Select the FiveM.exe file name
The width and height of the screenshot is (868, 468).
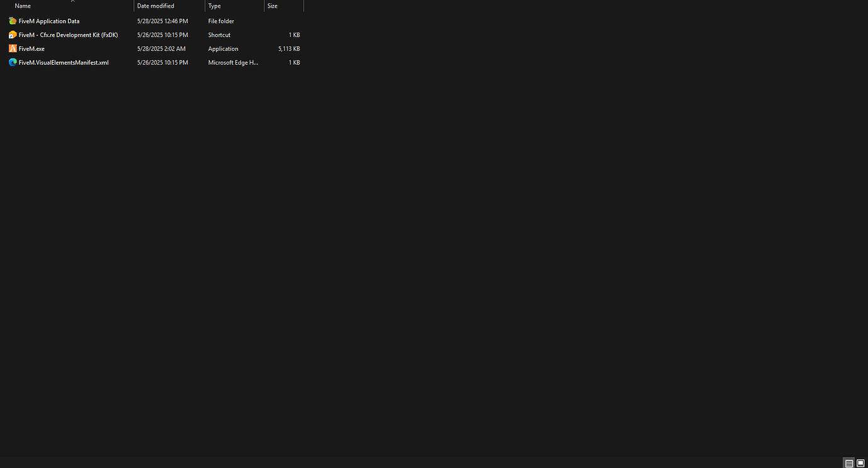pos(31,49)
